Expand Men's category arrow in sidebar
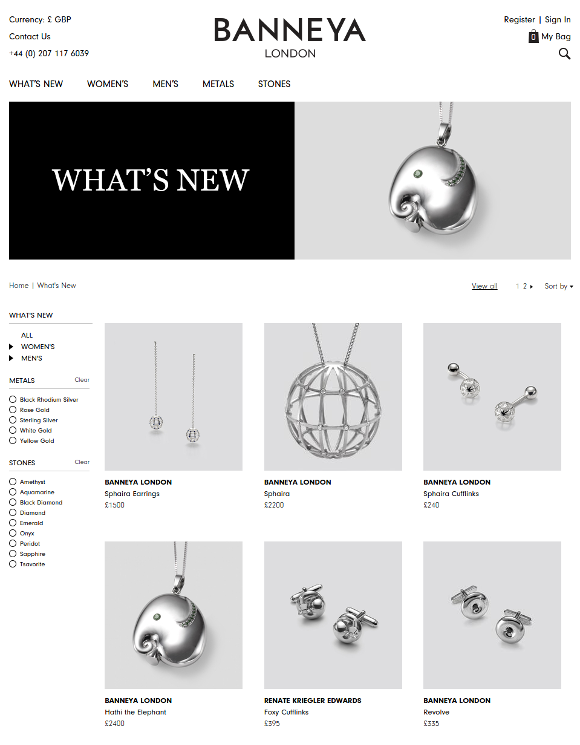The height and width of the screenshot is (745, 580). pyautogui.click(x=11, y=358)
